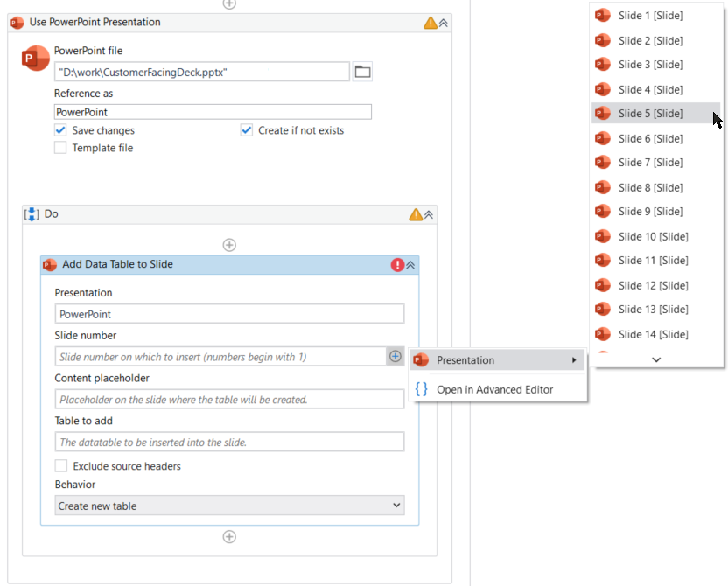Click add activity plus at top of Do

click(x=229, y=245)
